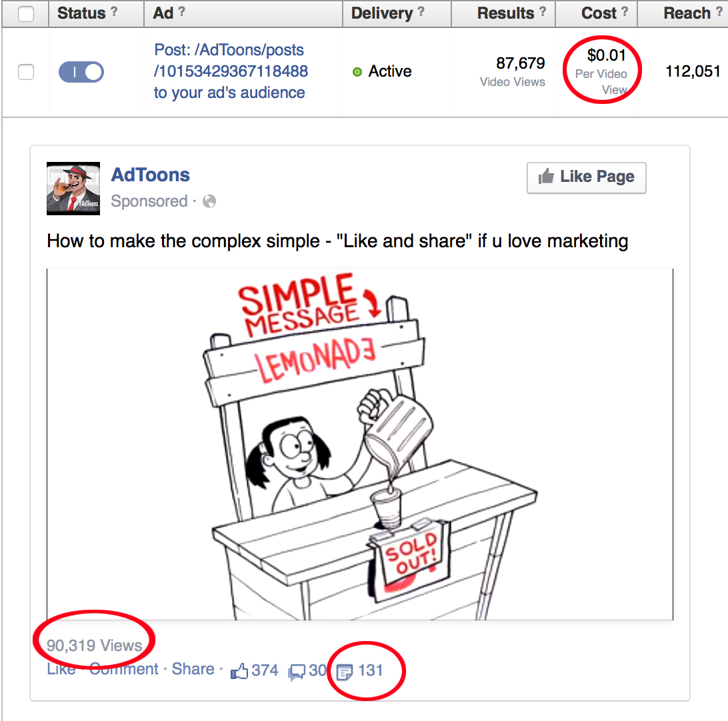
Task: Click the comments bubble count icon
Action: [297, 671]
